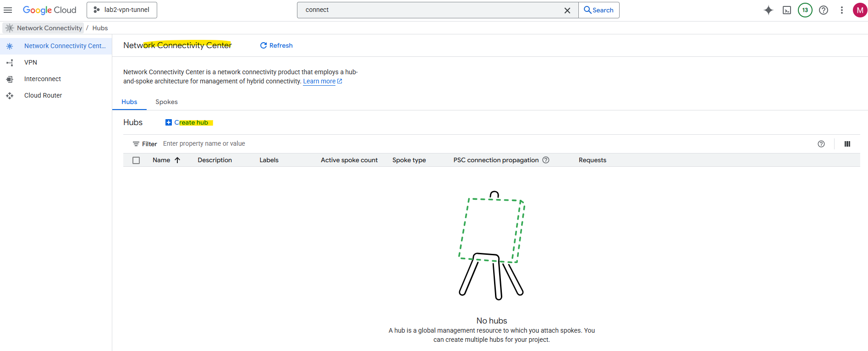Show help for PSC connection propagation
Viewport: 868px width, 351px height.
546,160
